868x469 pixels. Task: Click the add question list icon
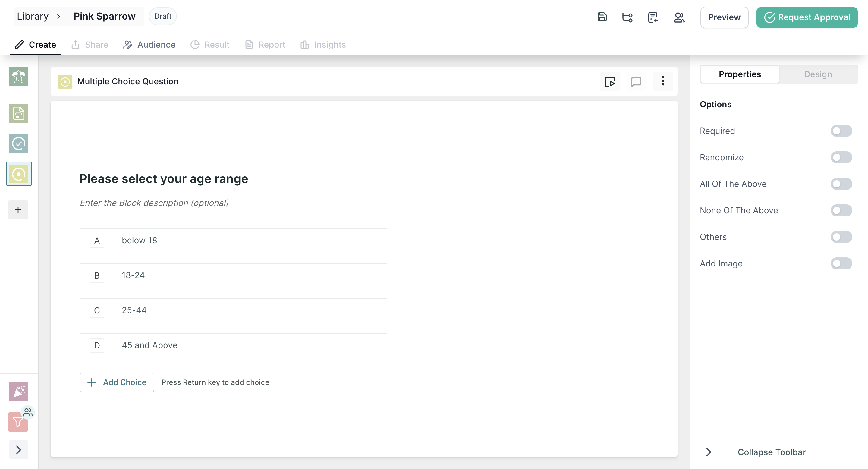(653, 17)
